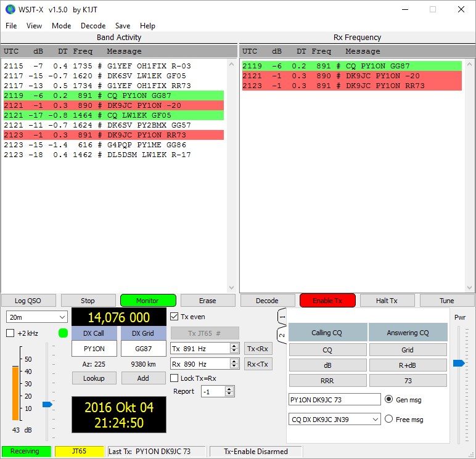Select row DK6SV PY2BMX GG57

point(114,125)
